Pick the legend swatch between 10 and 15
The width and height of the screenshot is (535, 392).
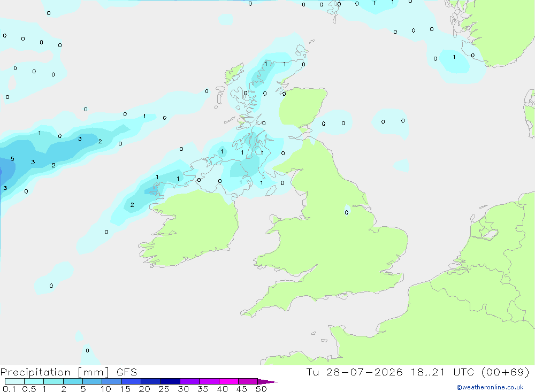[112, 381]
